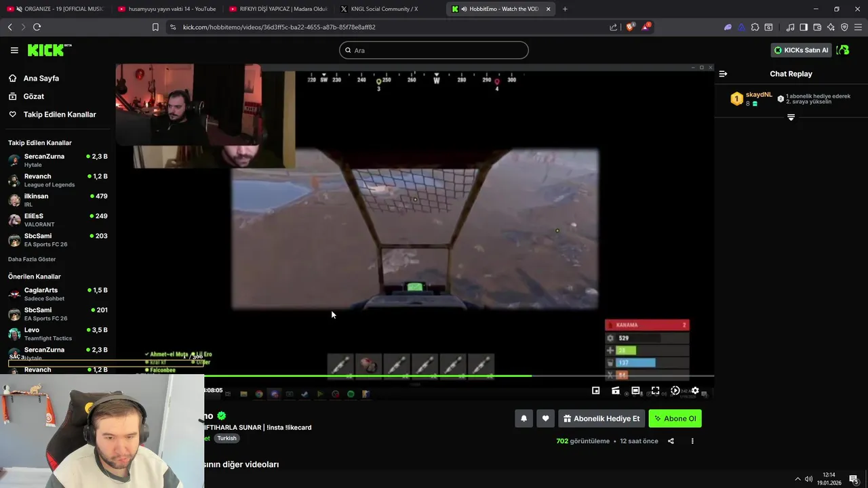
Task: Open browser extensions puzzle icon
Action: click(x=755, y=27)
